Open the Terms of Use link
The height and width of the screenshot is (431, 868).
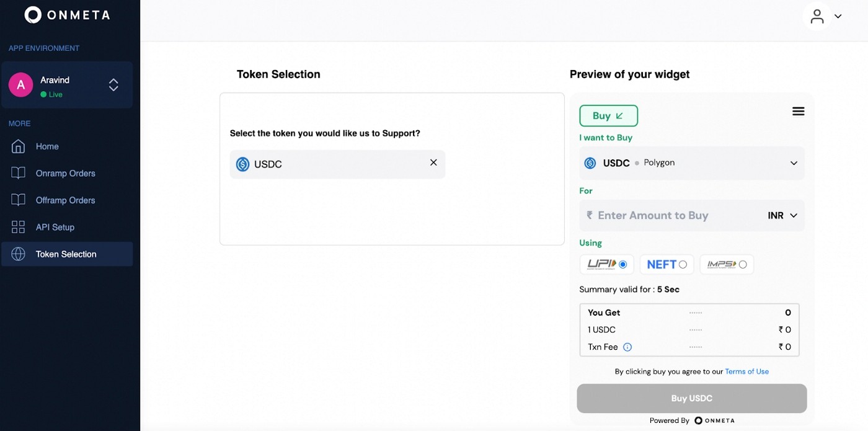click(746, 371)
